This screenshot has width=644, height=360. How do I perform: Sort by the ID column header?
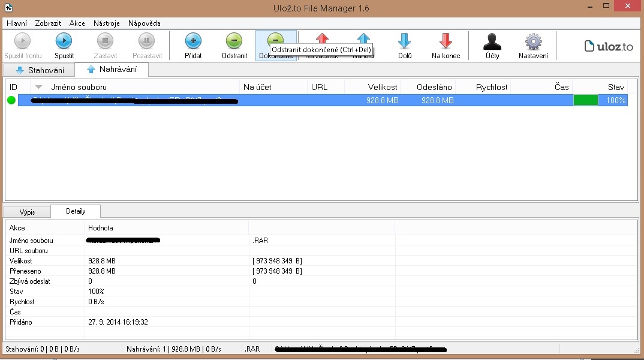tap(13, 87)
